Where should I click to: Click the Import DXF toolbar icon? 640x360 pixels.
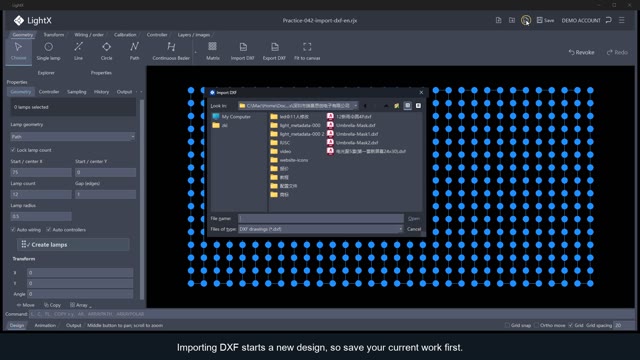coord(242,51)
